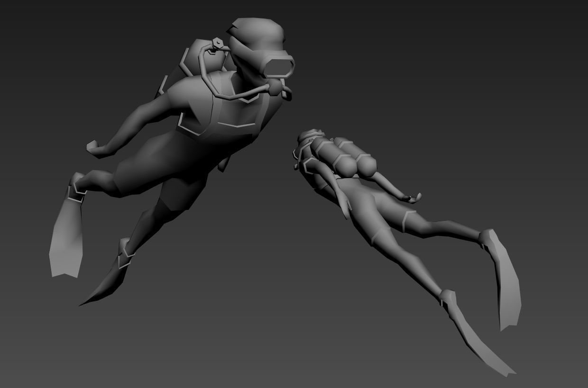The height and width of the screenshot is (388, 588).
Task: Click the large diver's diving mask
Action: tap(278, 66)
